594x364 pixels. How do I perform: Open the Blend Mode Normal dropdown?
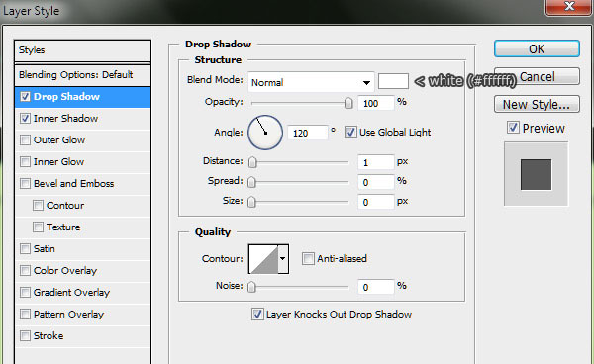(x=311, y=82)
